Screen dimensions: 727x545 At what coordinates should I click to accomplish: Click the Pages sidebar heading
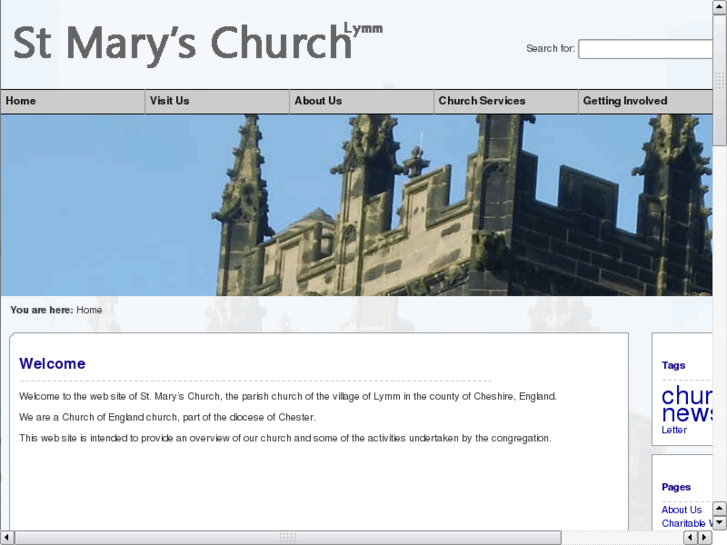[676, 487]
